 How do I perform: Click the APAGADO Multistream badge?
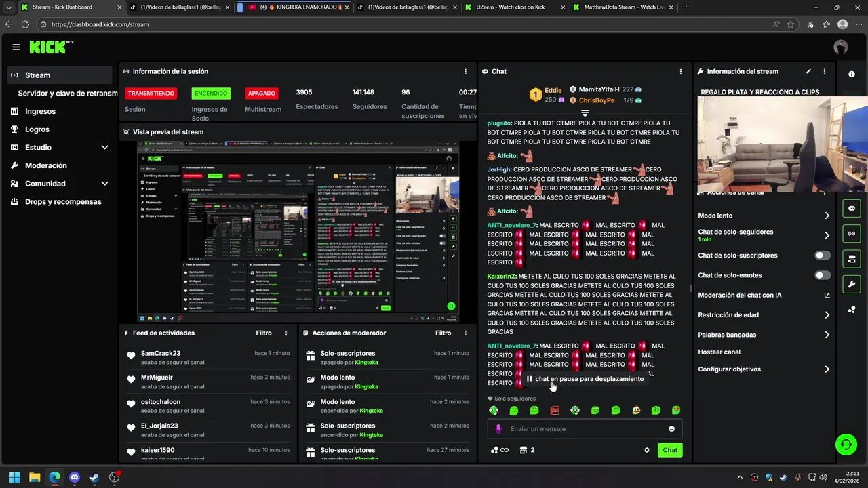click(261, 94)
